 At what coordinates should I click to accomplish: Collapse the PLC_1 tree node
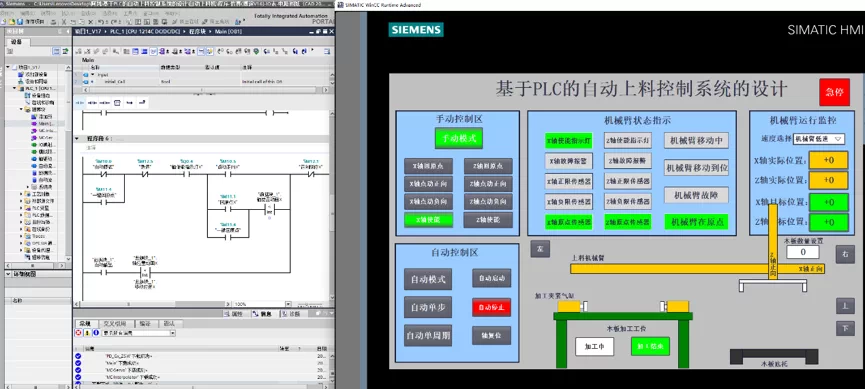(14, 88)
